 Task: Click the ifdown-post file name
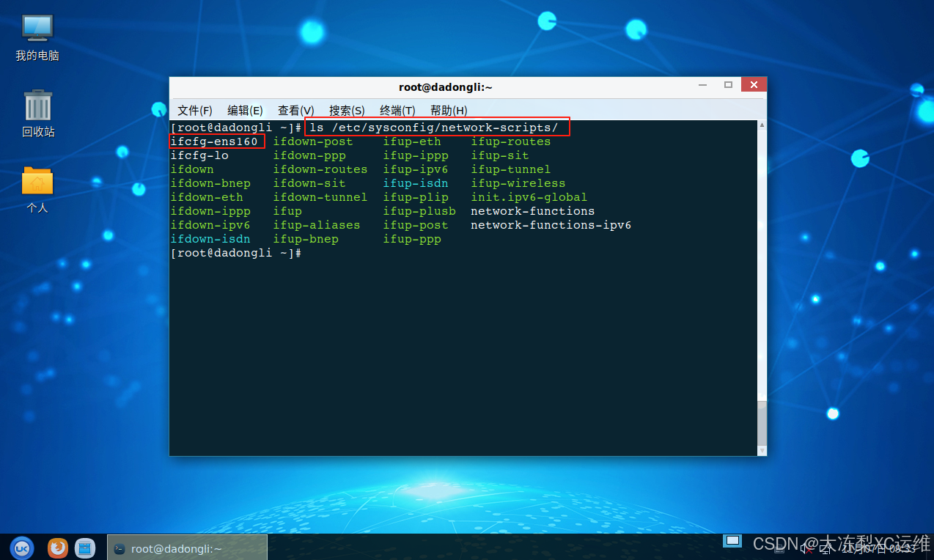(x=313, y=141)
